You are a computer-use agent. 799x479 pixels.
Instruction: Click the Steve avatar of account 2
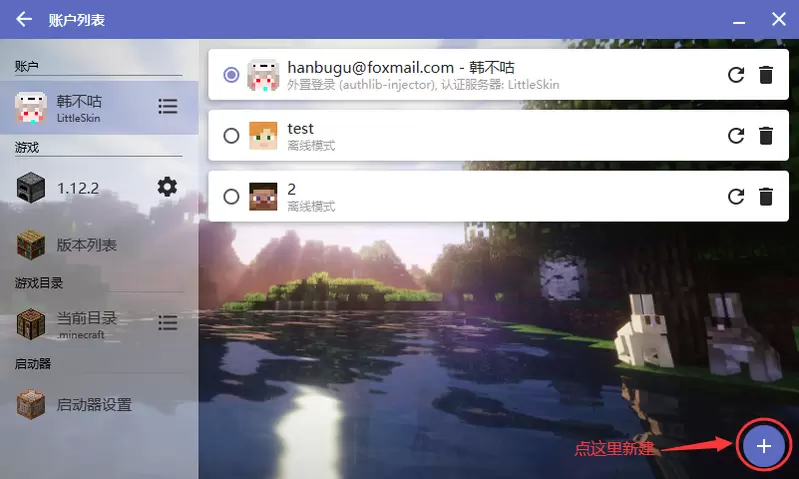coord(263,196)
